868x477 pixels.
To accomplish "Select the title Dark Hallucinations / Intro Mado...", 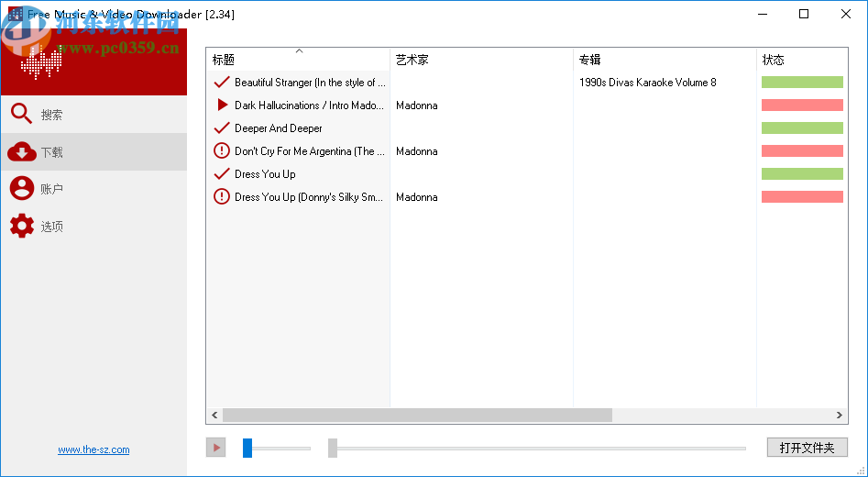I will 309,105.
